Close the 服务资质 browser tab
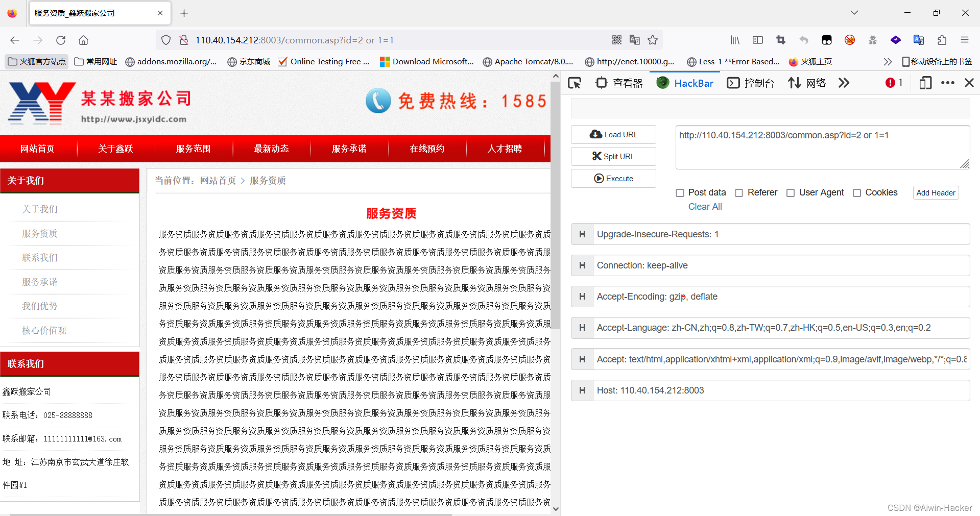Image resolution: width=980 pixels, height=516 pixels. 160,13
